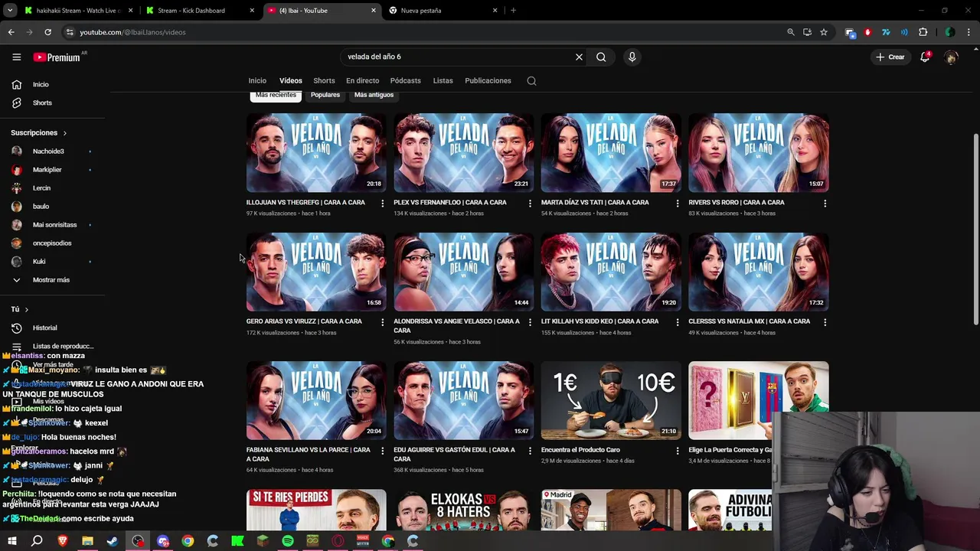The image size is (980, 551).
Task: Bookmark this page with the star icon
Action: (x=824, y=32)
